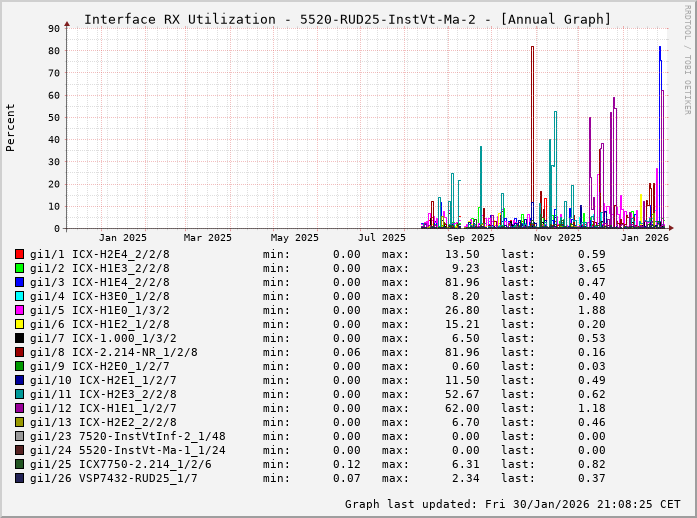Click the max value 81.96 for gi1/3

[462, 282]
